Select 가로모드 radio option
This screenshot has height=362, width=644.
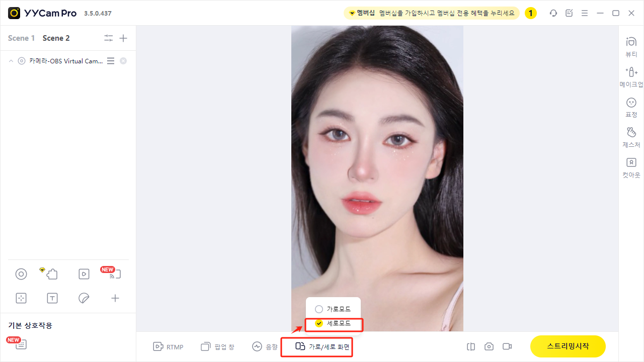point(333,309)
